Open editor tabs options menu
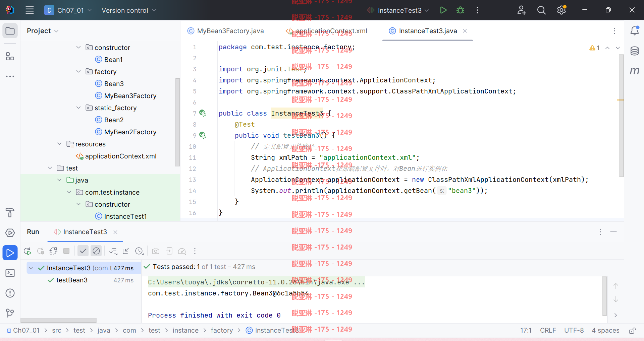Viewport: 644px width, 341px height. click(x=614, y=31)
